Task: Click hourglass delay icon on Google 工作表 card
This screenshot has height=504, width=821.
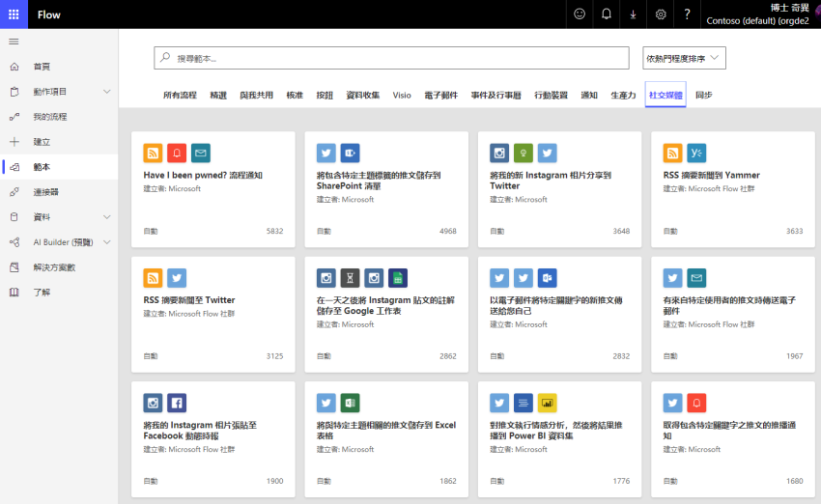Action: pyautogui.click(x=350, y=278)
